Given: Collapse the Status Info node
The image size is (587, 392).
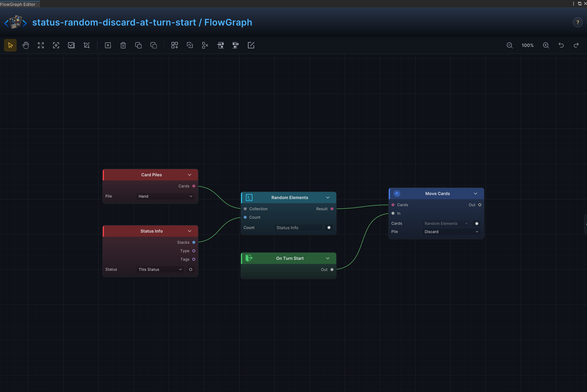Looking at the screenshot, I should pyautogui.click(x=190, y=231).
